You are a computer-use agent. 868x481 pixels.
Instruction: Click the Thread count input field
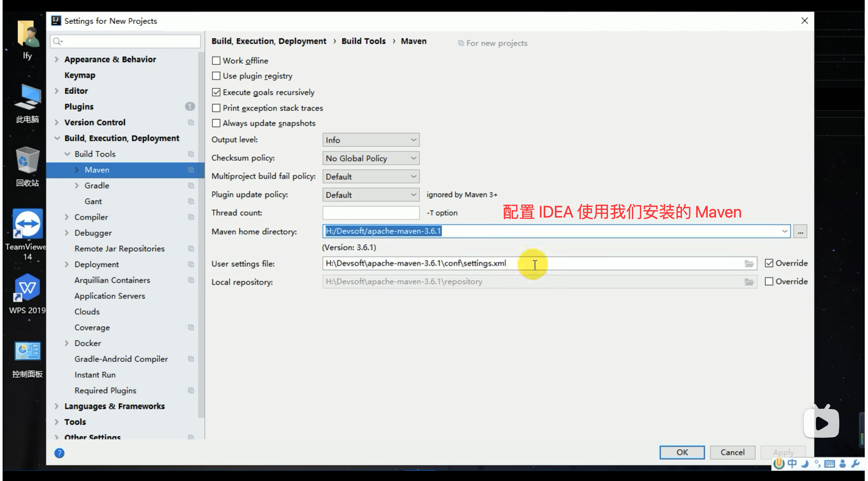coord(371,213)
